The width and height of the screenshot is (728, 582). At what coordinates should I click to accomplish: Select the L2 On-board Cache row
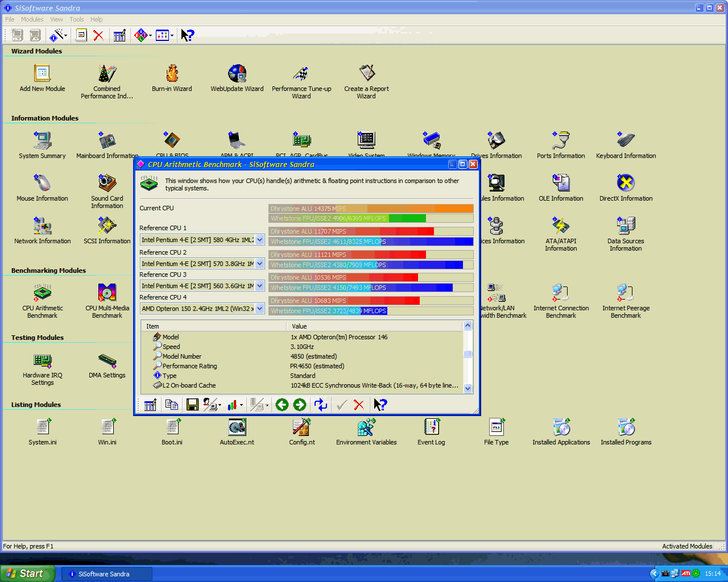pos(302,385)
